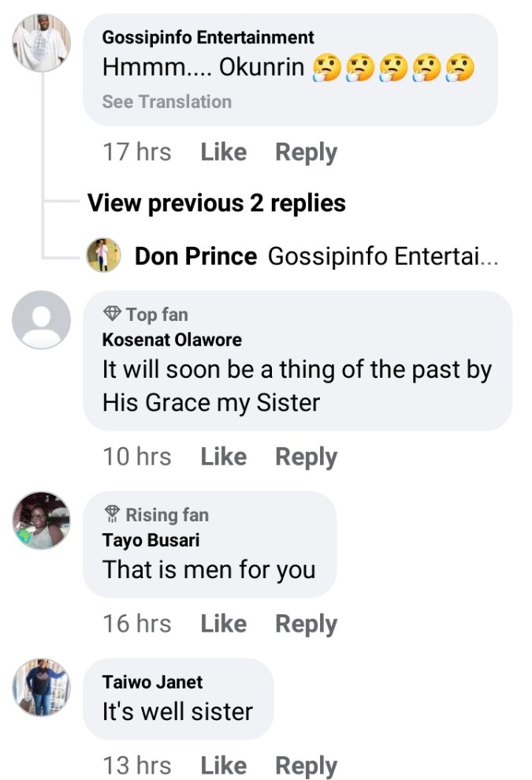The width and height of the screenshot is (532, 780).
Task: Tap Don Prince's small avatar
Action: click(103, 256)
